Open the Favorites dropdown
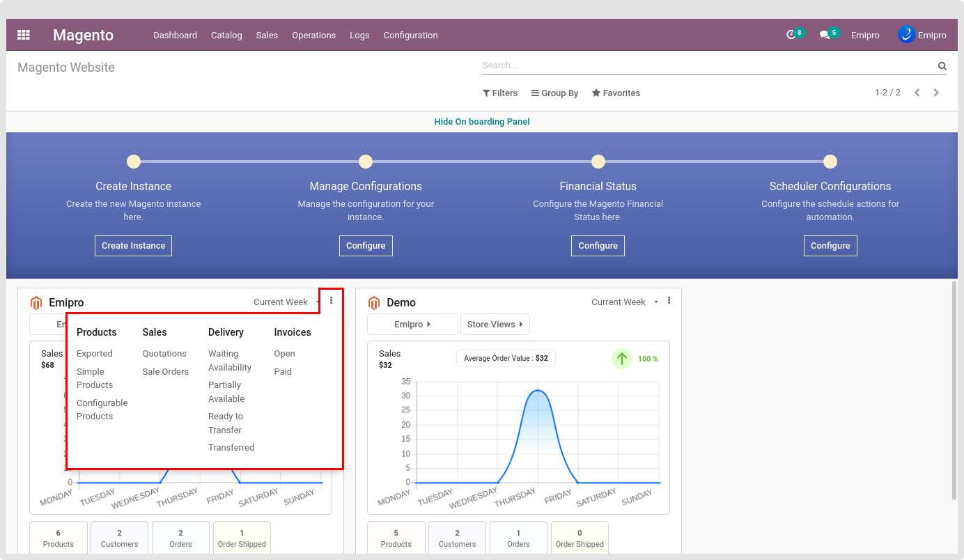The image size is (964, 560). pos(616,93)
